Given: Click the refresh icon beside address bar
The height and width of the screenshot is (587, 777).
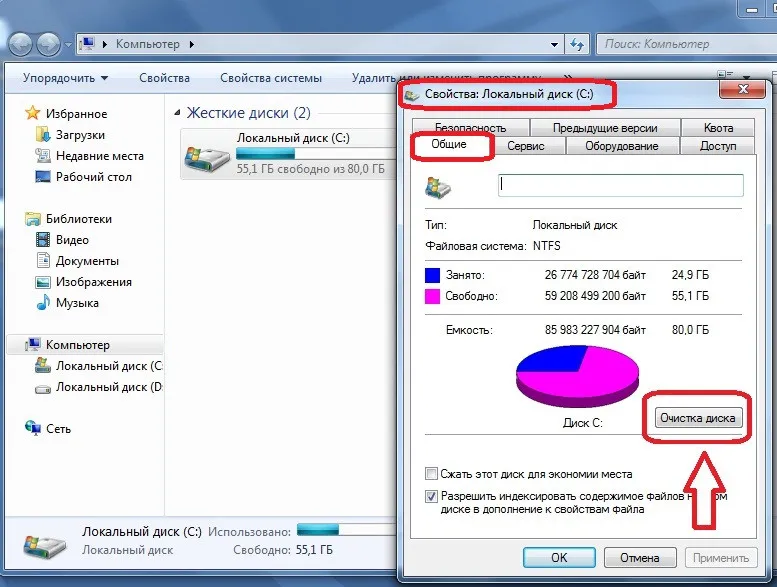Looking at the screenshot, I should coord(577,44).
